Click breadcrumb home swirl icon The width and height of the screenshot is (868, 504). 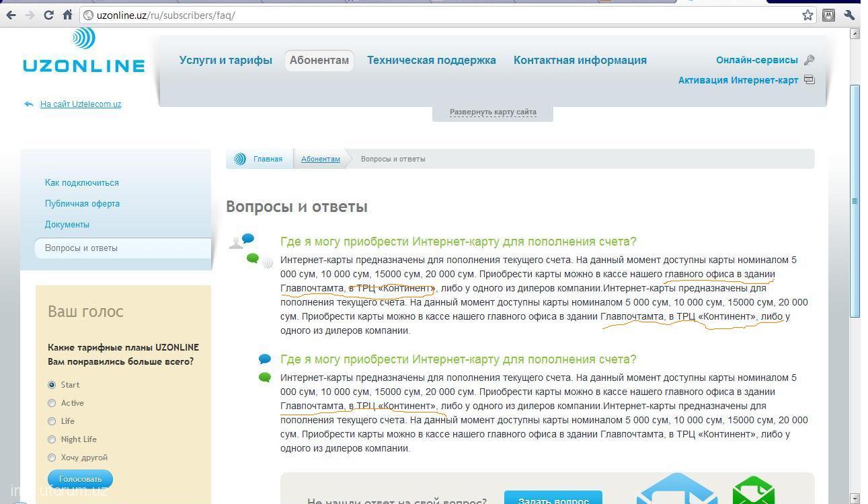click(x=240, y=159)
